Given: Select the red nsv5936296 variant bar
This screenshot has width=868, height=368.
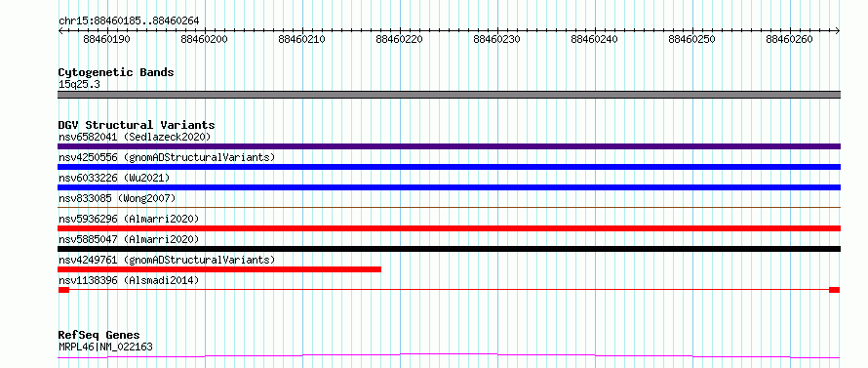Looking at the screenshot, I should tap(449, 228).
